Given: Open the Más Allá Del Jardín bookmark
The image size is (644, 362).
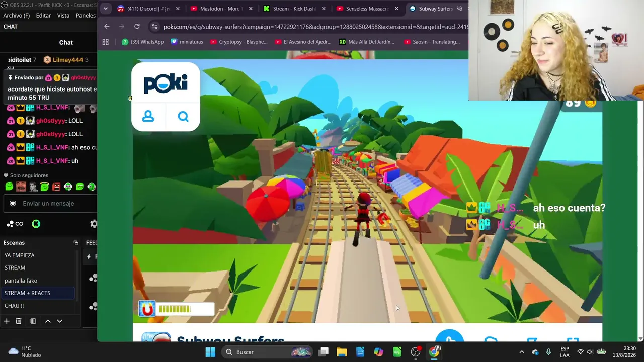Looking at the screenshot, I should pos(367,42).
